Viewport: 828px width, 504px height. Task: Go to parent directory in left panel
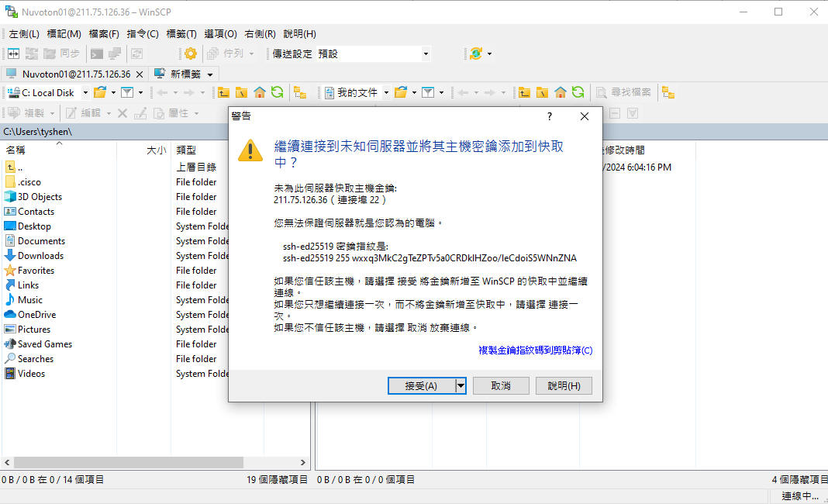[x=224, y=92]
